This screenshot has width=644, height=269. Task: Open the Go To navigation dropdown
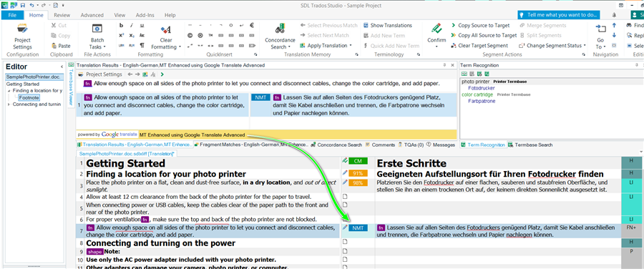pyautogui.click(x=600, y=36)
